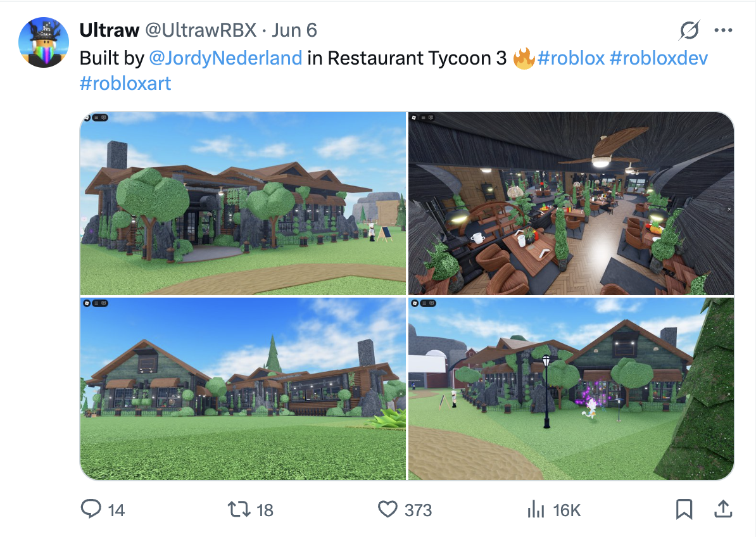View the restaurant interior dining room image
The height and width of the screenshot is (537, 756).
(571, 203)
